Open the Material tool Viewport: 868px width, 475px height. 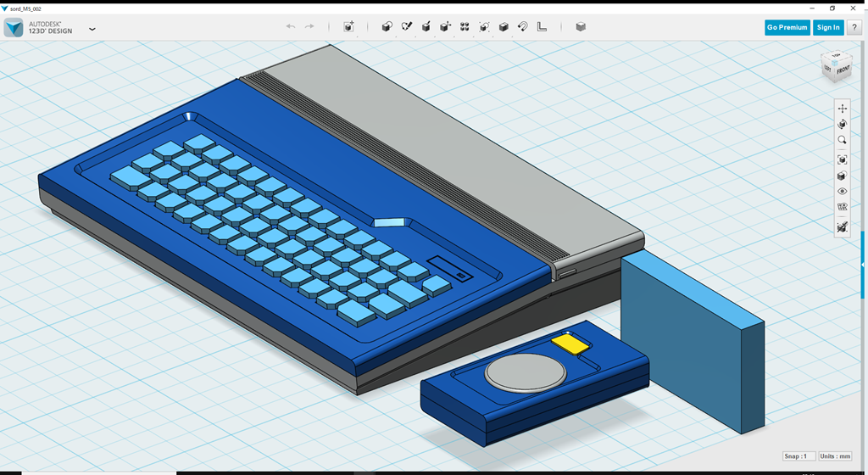coord(581,27)
